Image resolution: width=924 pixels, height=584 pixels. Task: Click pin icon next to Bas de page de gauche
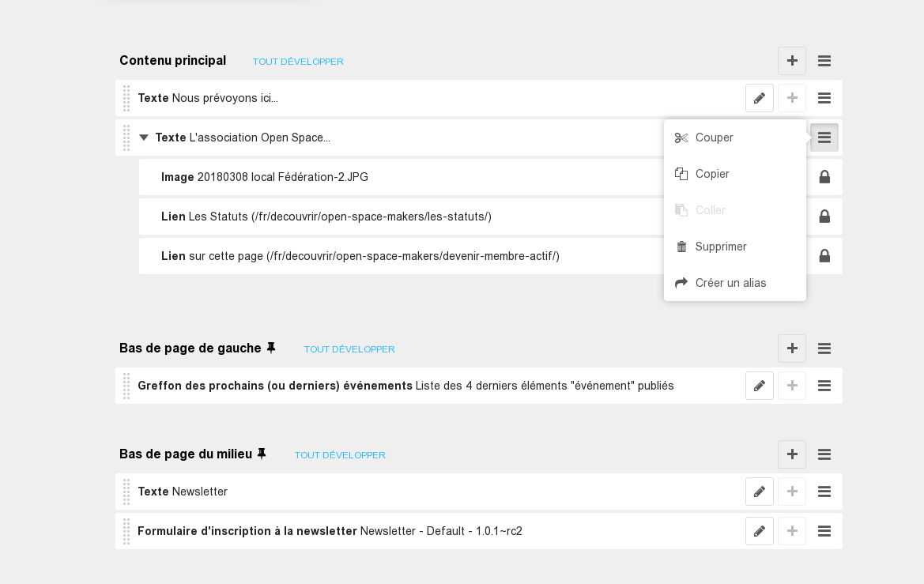[x=271, y=348]
